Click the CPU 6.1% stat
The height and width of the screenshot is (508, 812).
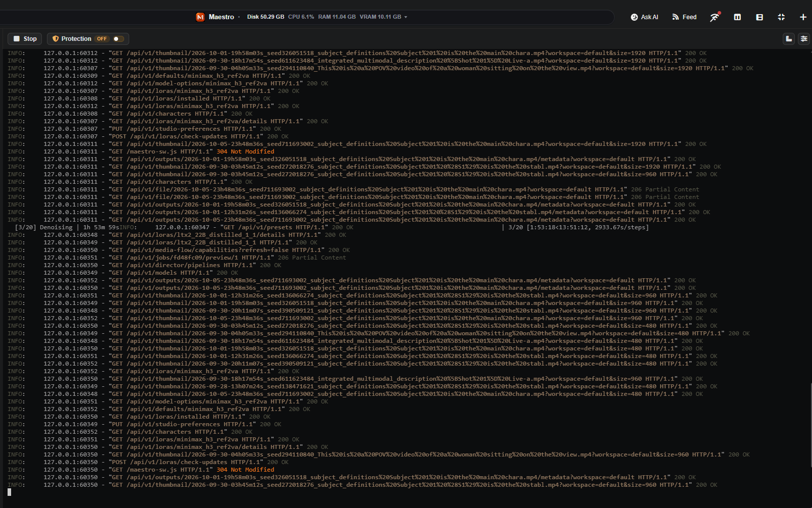(301, 17)
